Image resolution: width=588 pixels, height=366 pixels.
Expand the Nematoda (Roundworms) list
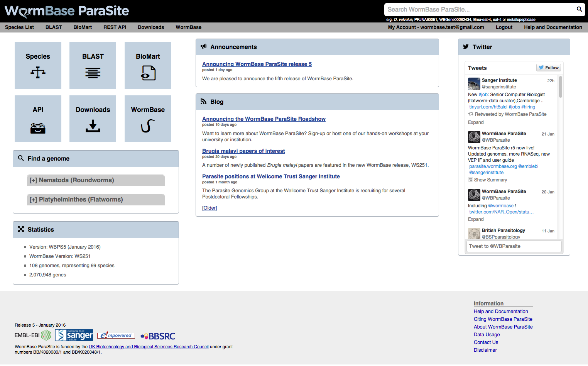pos(96,180)
